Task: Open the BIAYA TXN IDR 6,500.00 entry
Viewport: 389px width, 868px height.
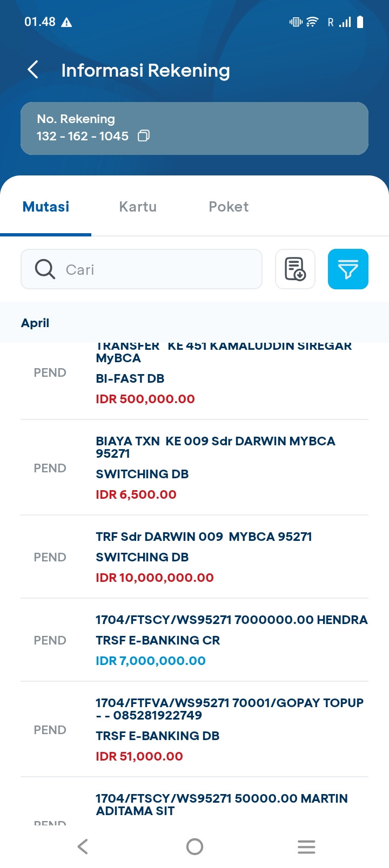Action: 194,467
